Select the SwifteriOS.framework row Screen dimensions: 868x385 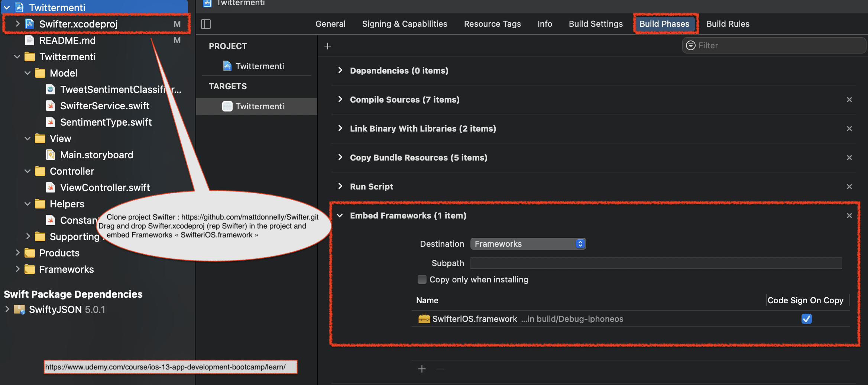(631, 319)
